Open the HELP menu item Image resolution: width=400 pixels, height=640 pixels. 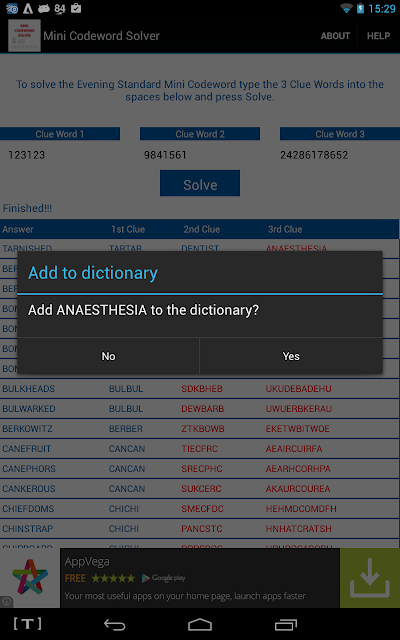378,36
